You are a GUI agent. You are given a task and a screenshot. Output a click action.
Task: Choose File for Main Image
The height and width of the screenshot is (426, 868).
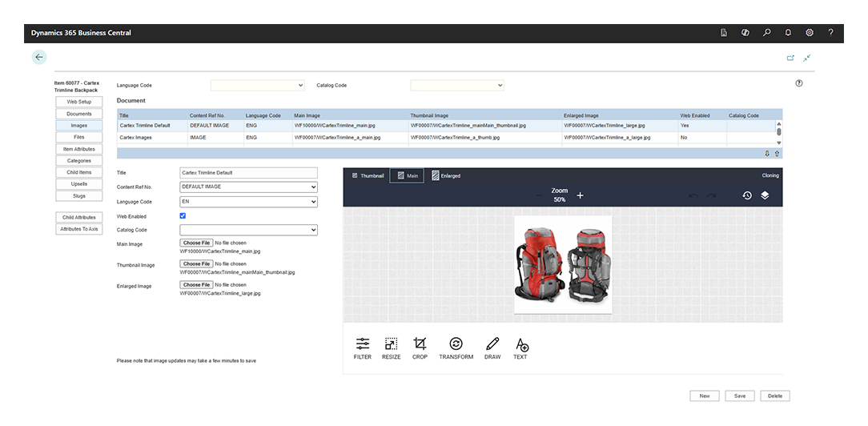tap(196, 243)
